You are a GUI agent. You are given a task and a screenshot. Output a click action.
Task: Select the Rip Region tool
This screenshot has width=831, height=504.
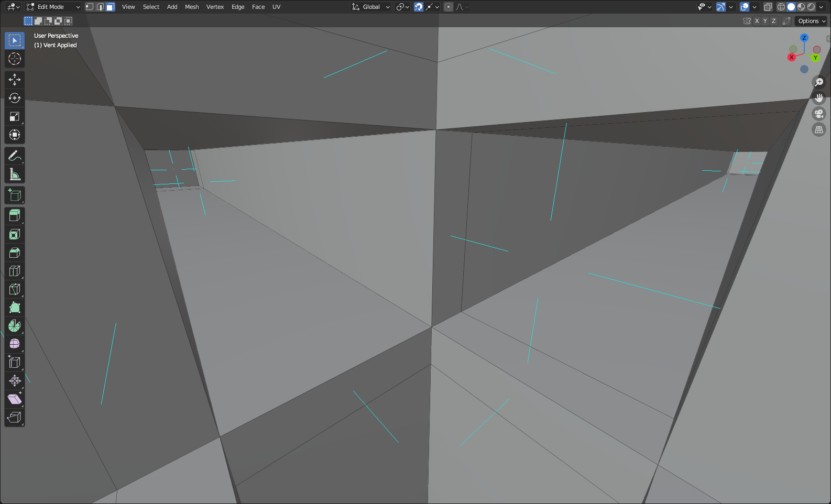click(x=15, y=418)
